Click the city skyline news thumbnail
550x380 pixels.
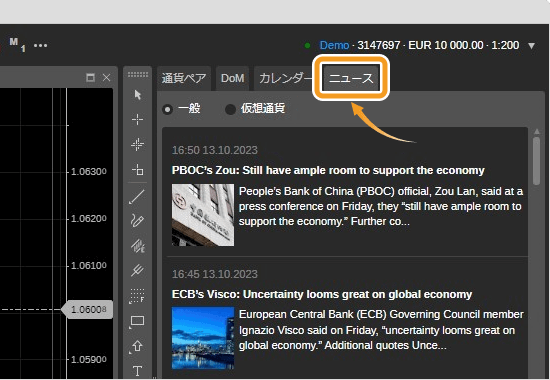coord(203,338)
